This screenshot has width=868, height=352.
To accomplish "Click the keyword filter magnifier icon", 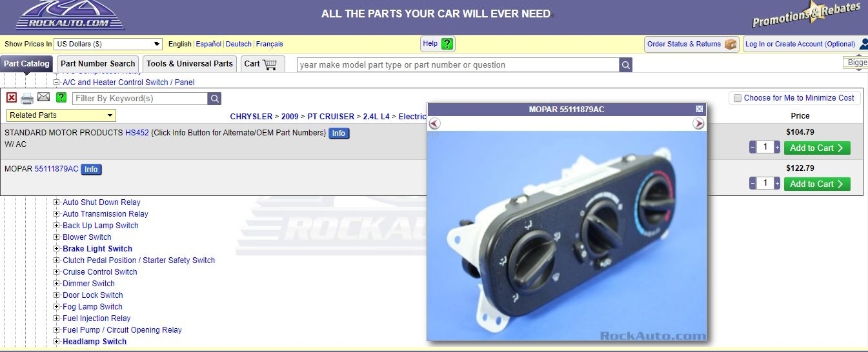I will [214, 99].
